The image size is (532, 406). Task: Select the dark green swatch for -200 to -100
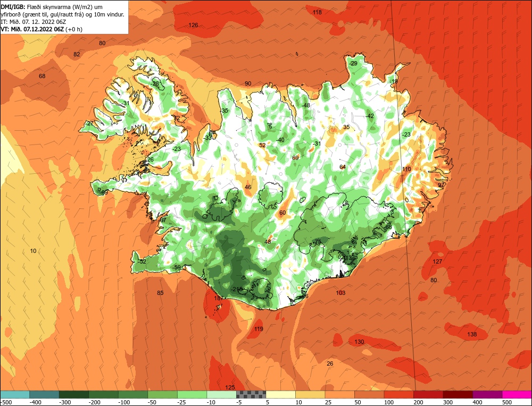[104, 394]
